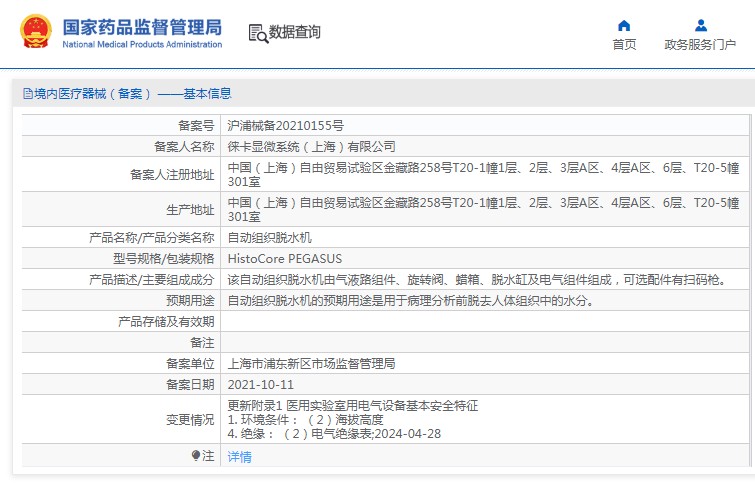
Task: Click the bulb icon beside 注
Action: pyautogui.click(x=196, y=456)
